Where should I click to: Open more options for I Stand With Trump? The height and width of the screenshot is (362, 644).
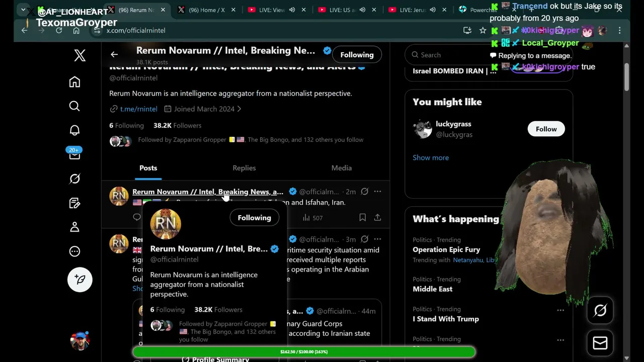(560, 310)
